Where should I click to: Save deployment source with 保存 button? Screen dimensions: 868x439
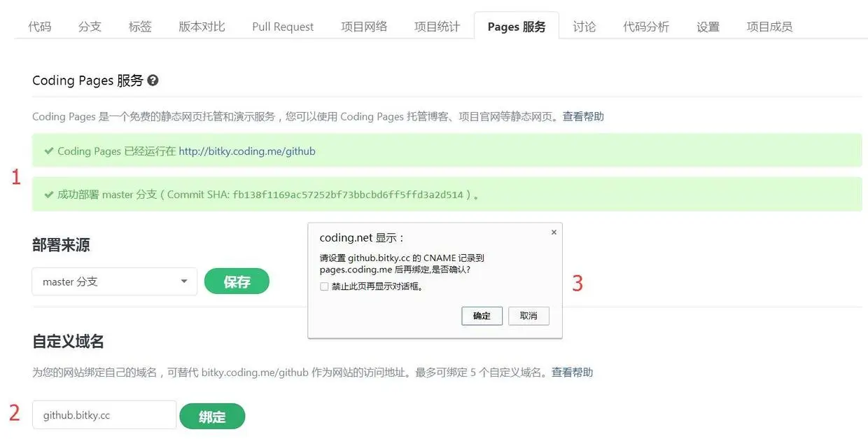237,281
